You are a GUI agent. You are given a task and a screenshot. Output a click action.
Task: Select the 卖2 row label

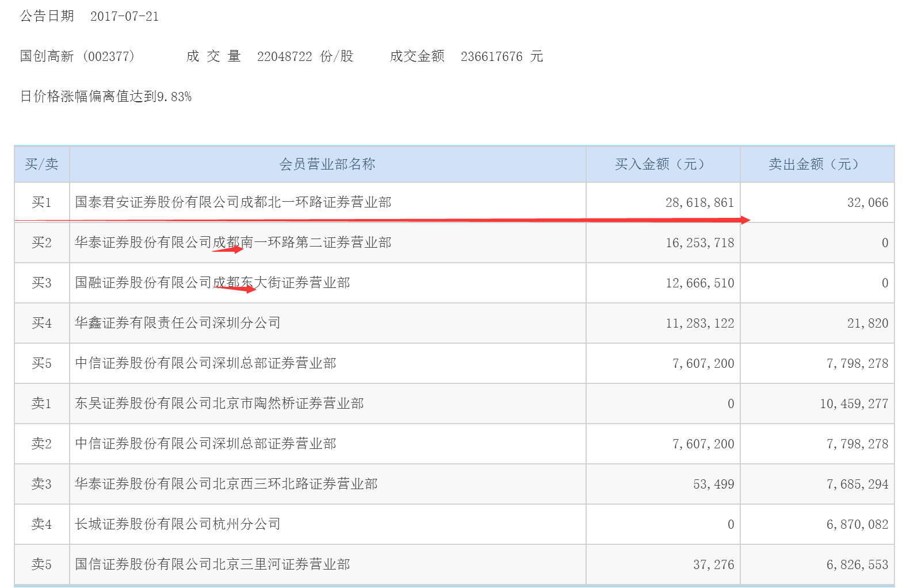pyautogui.click(x=41, y=444)
